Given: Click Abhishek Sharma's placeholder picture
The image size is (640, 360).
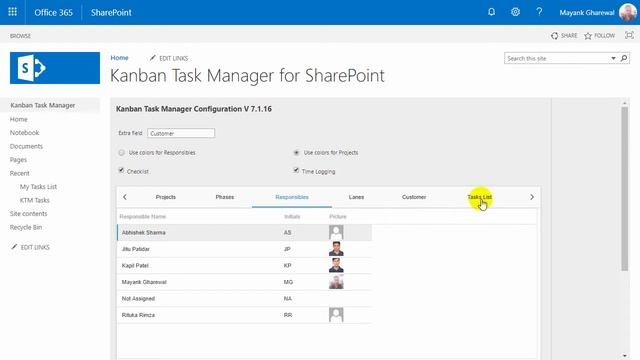Looking at the screenshot, I should click(x=336, y=232).
